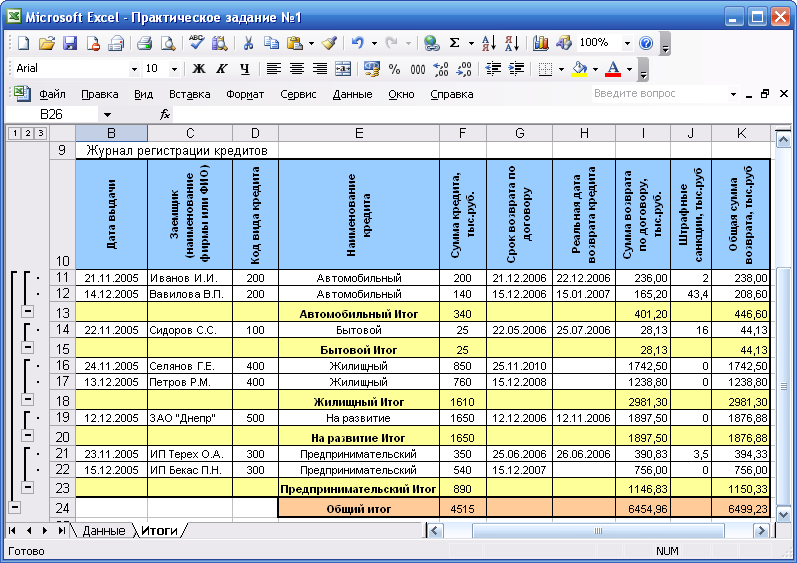Collapse Жилищный Итог group

[28, 399]
